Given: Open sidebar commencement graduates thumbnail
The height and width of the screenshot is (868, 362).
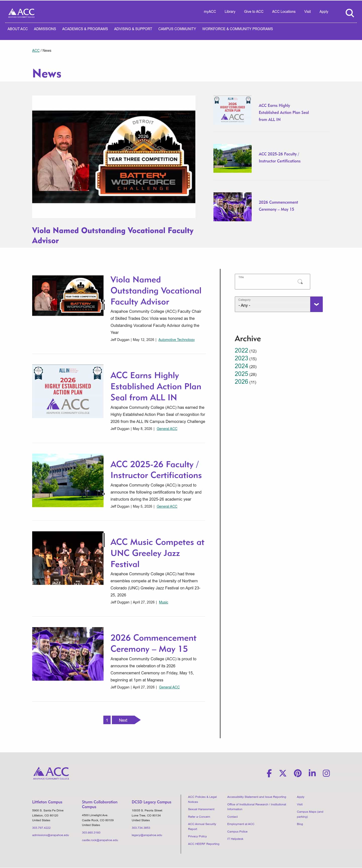Looking at the screenshot, I should [x=232, y=206].
